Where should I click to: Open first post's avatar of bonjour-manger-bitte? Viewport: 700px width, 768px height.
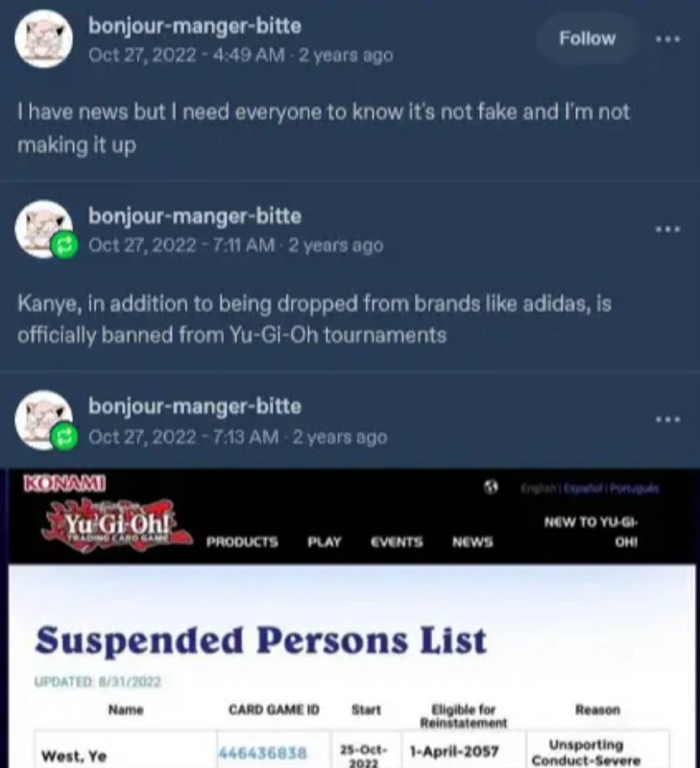[x=43, y=38]
